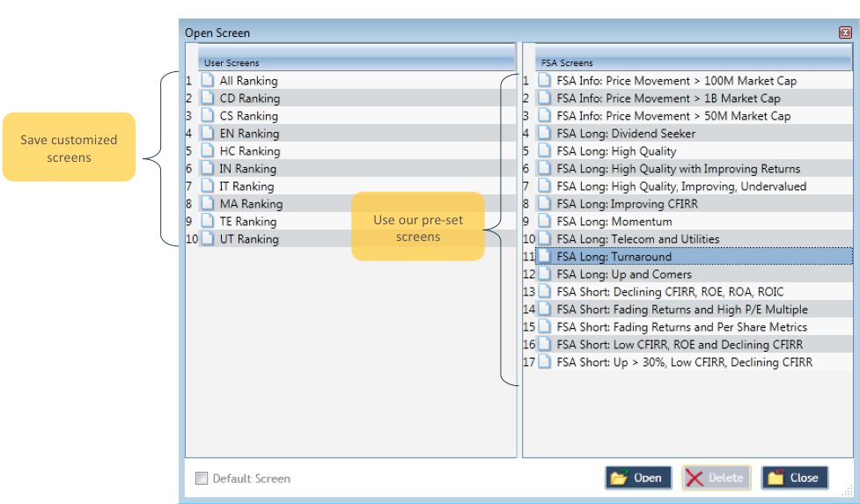The width and height of the screenshot is (860, 504).
Task: Select FSA Long: Dividend Seeker text
Action: [x=626, y=134]
